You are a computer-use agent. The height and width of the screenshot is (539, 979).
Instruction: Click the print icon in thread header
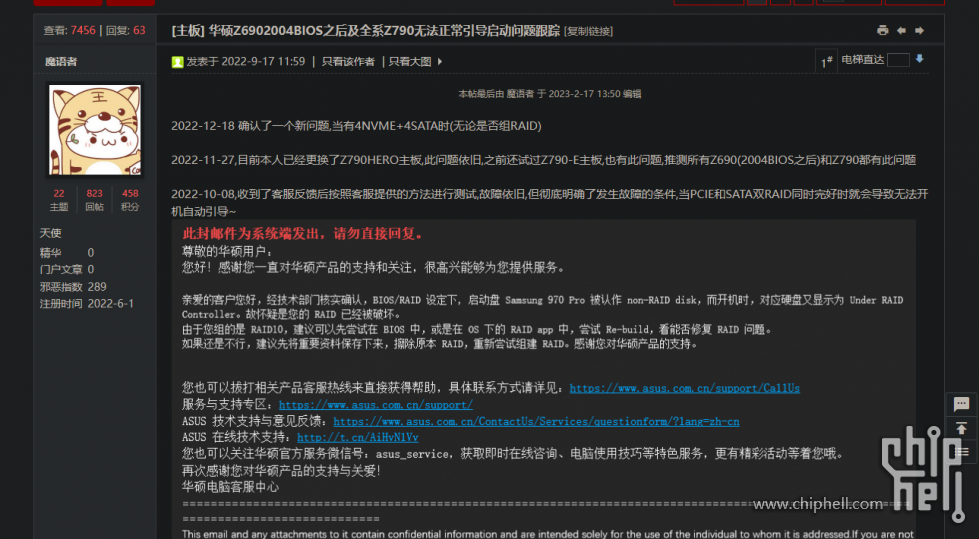coord(882,30)
